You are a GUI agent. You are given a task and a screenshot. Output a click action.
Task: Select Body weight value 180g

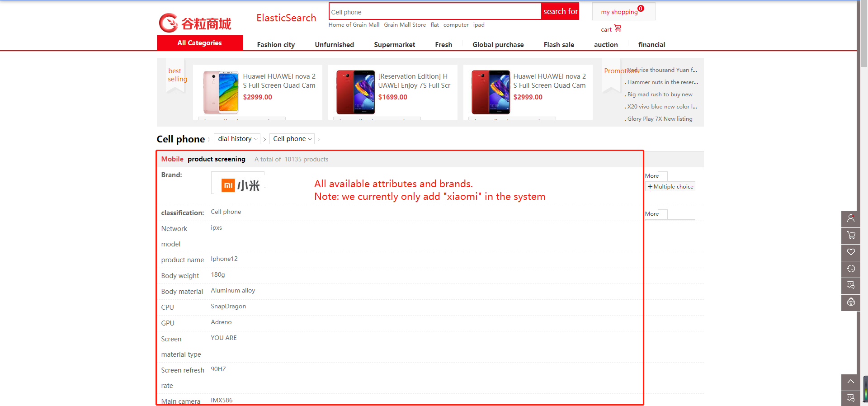pyautogui.click(x=217, y=275)
